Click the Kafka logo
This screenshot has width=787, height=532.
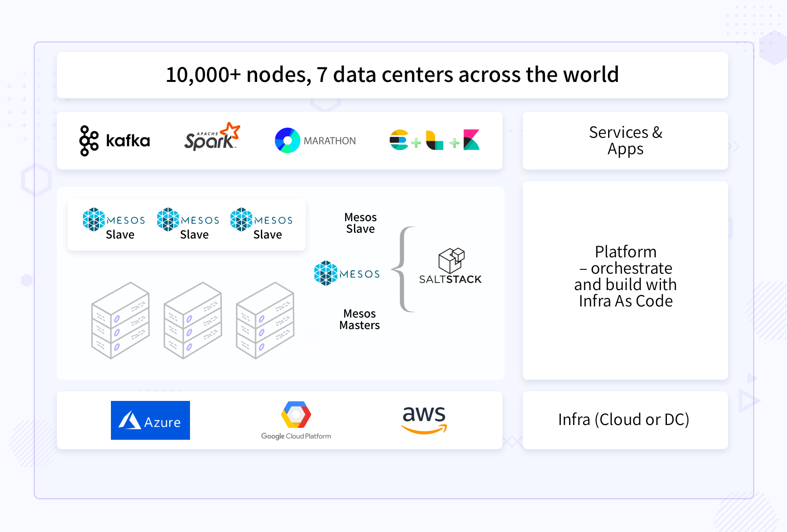coord(115,140)
